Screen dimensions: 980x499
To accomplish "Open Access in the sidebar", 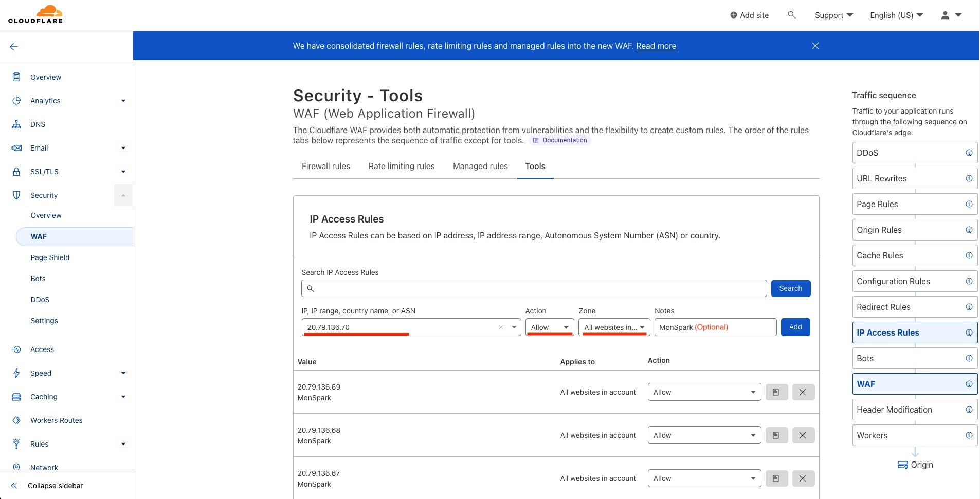I will (x=42, y=349).
